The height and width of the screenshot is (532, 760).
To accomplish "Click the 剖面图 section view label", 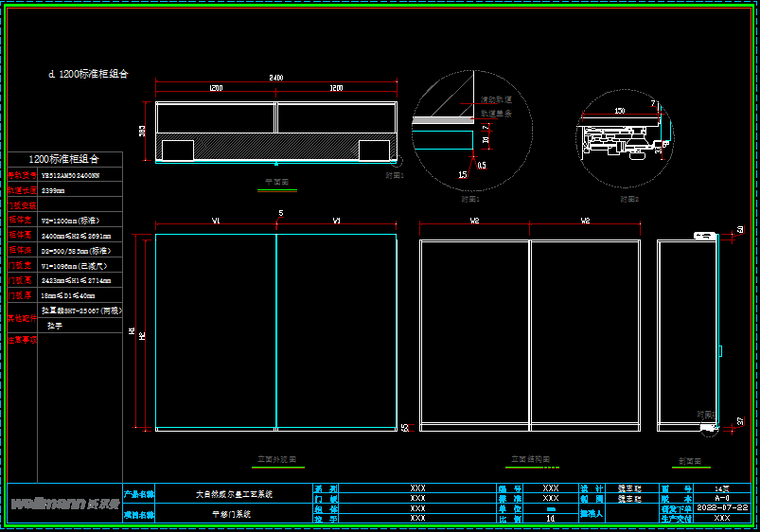I will [x=690, y=461].
